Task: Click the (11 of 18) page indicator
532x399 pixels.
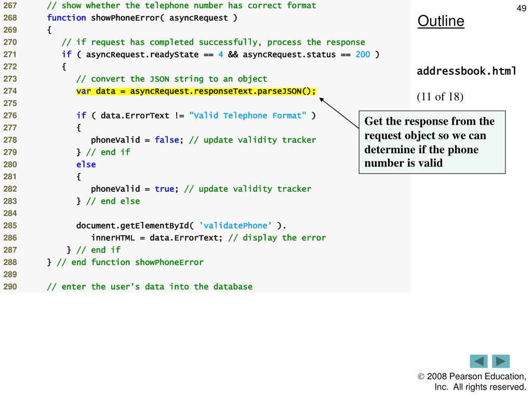Action: 440,97
